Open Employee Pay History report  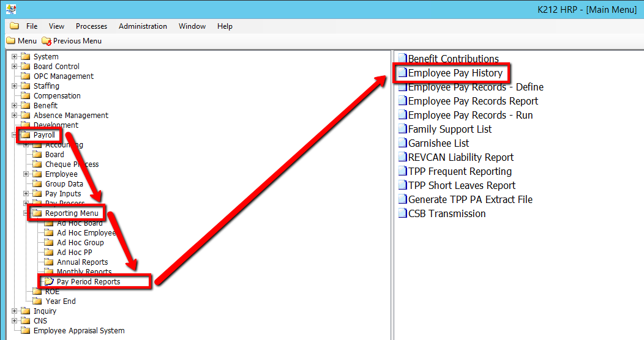coord(455,73)
